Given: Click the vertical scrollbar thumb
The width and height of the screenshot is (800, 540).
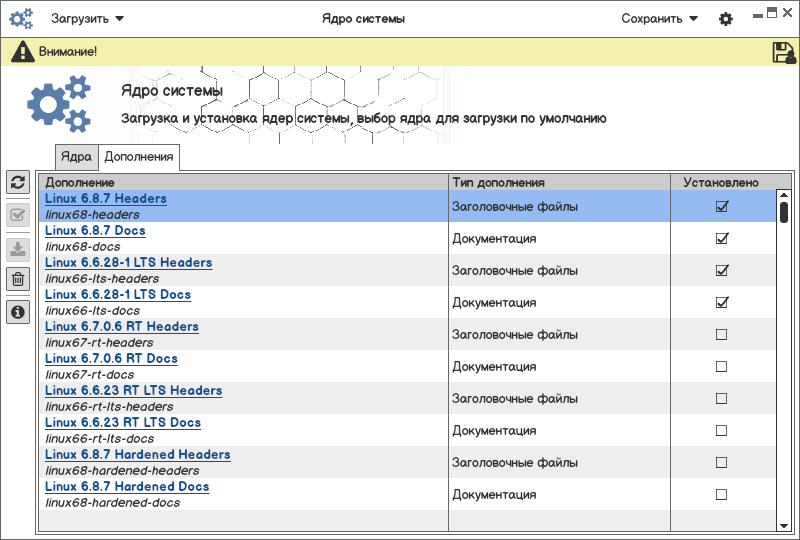Looking at the screenshot, I should coord(784,212).
